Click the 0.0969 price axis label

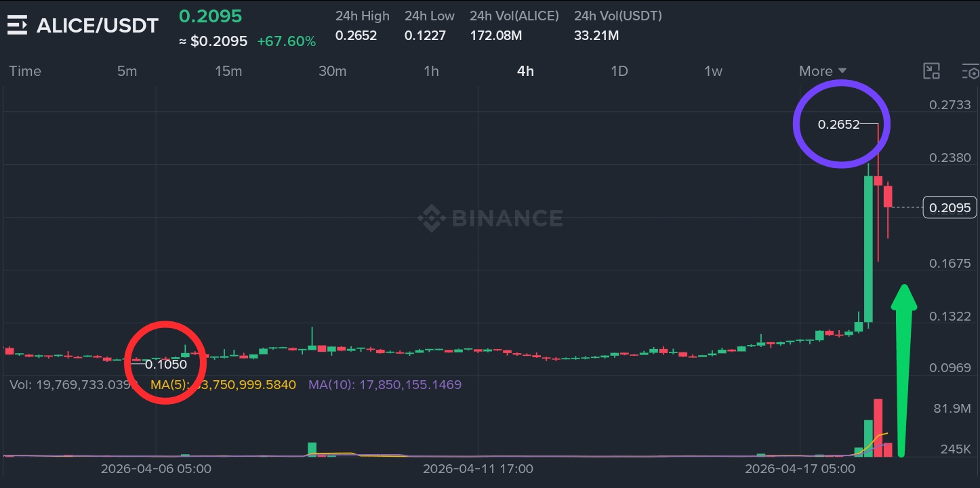(950, 368)
